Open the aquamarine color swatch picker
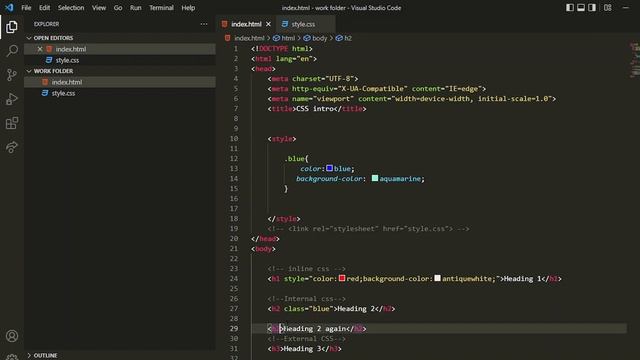 375,178
